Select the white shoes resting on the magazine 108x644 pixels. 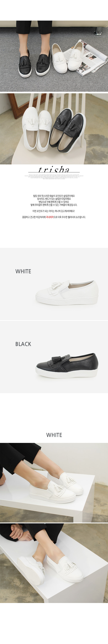[x=66, y=57]
